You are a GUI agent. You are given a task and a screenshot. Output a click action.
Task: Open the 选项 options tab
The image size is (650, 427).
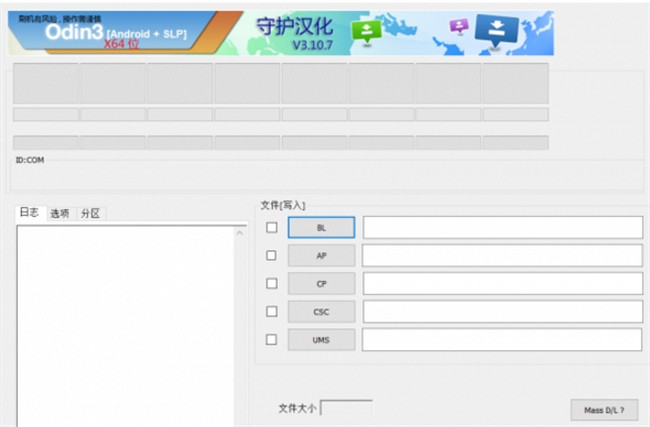[60, 214]
